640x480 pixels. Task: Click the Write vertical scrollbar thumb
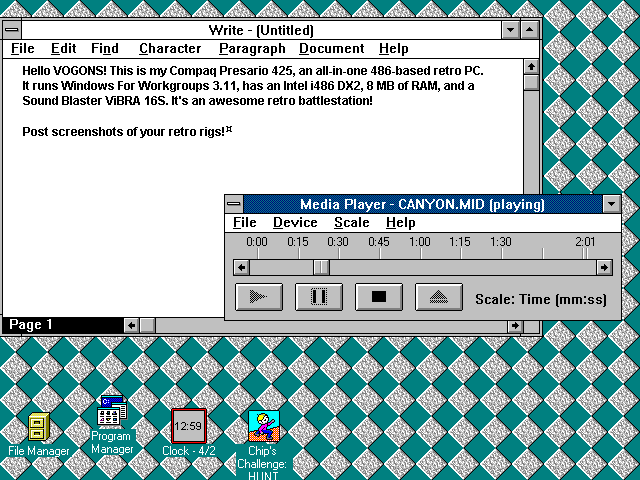tap(531, 83)
